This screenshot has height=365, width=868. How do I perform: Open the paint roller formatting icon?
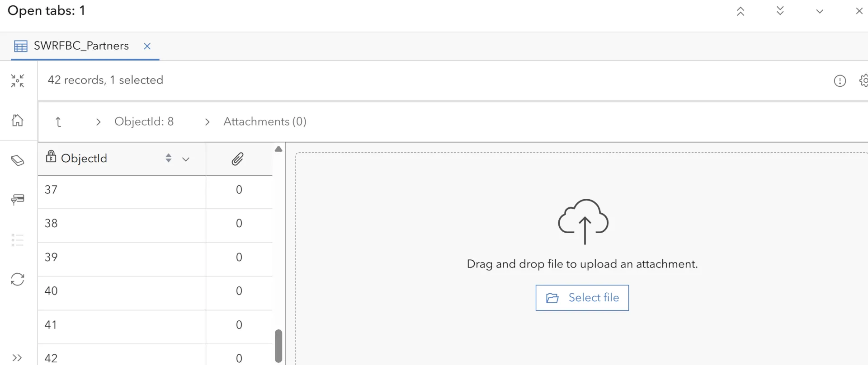(18, 200)
